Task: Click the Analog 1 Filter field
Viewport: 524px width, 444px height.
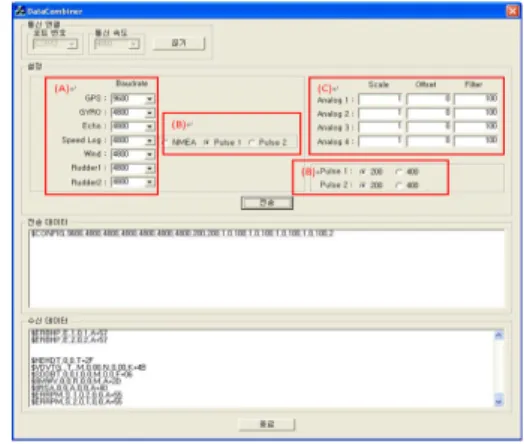Action: tap(476, 99)
